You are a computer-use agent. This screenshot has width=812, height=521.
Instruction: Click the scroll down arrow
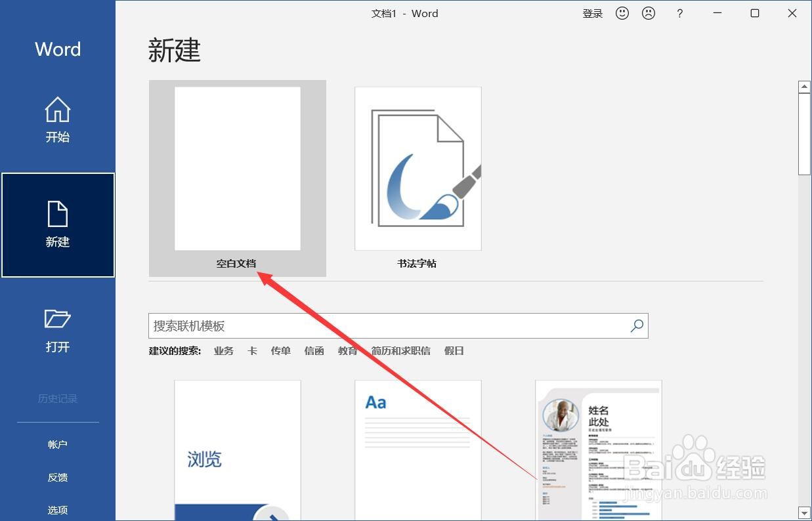click(x=804, y=512)
